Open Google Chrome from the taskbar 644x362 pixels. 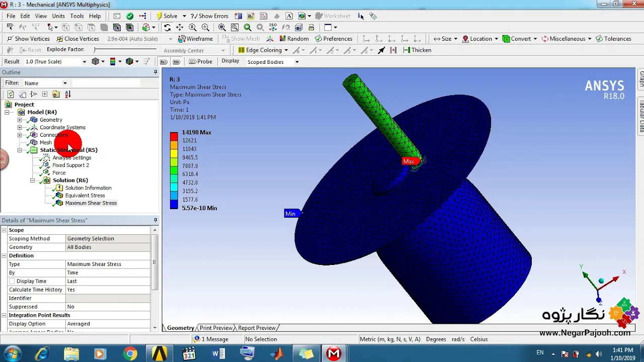[130, 354]
